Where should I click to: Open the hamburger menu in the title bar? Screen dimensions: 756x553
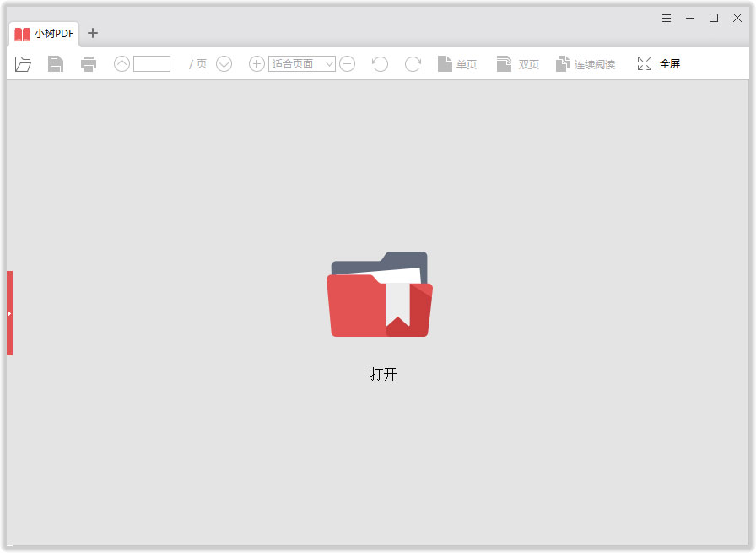coord(667,19)
